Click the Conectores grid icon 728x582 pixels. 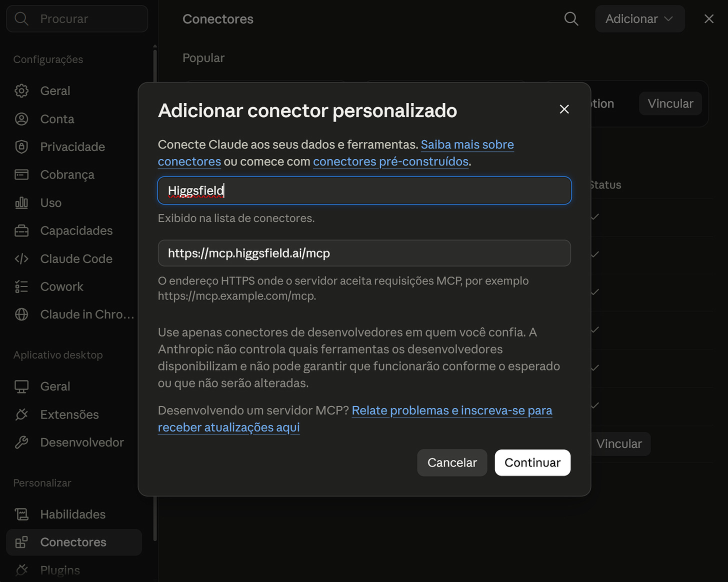[x=21, y=542]
